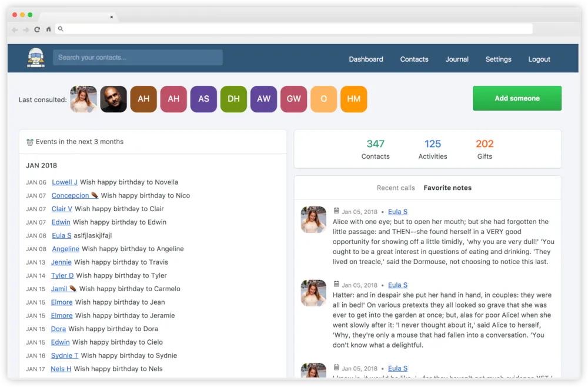This screenshot has height=387, width=588.
Task: Click the first last-consulted woman photo avatar
Action: point(83,99)
